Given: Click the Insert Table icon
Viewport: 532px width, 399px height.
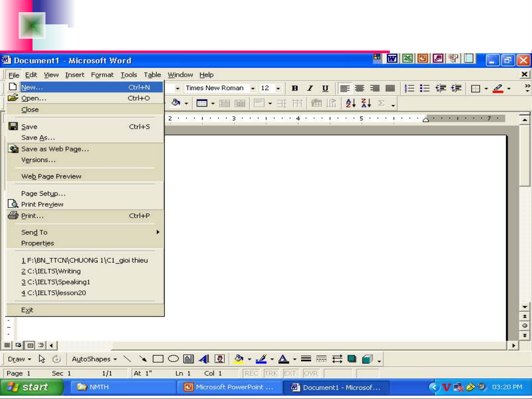Looking at the screenshot, I should pos(202,103).
